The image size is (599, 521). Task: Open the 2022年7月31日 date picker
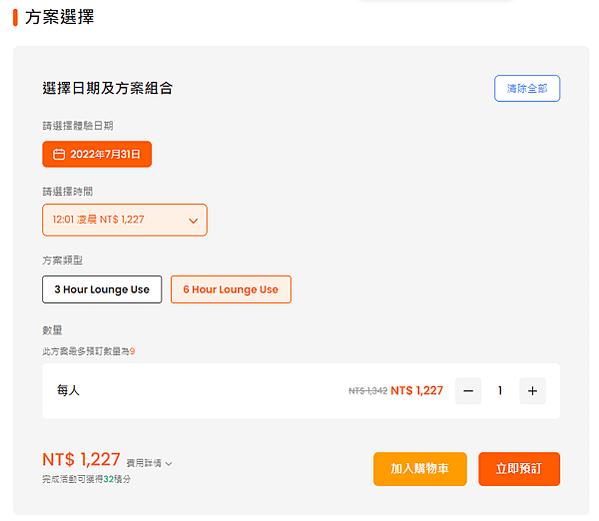[x=97, y=154]
